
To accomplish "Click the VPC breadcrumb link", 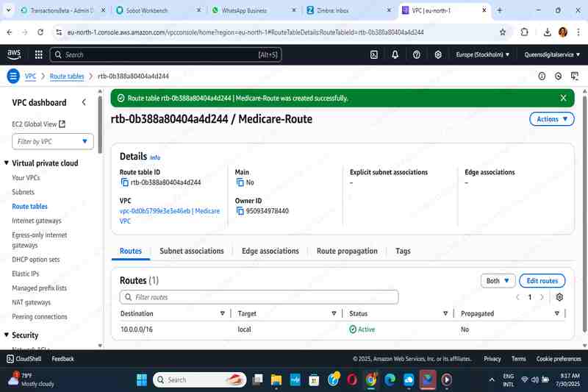I will 30,76.
